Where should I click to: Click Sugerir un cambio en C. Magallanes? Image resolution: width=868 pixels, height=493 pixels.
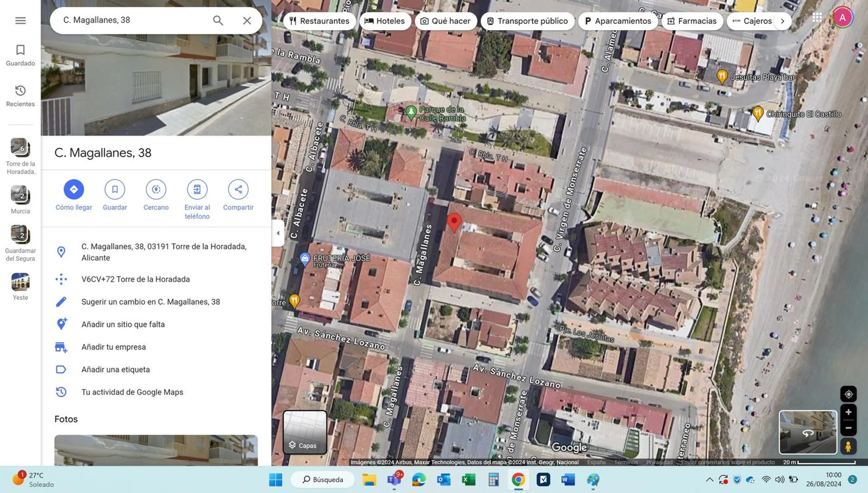(150, 302)
